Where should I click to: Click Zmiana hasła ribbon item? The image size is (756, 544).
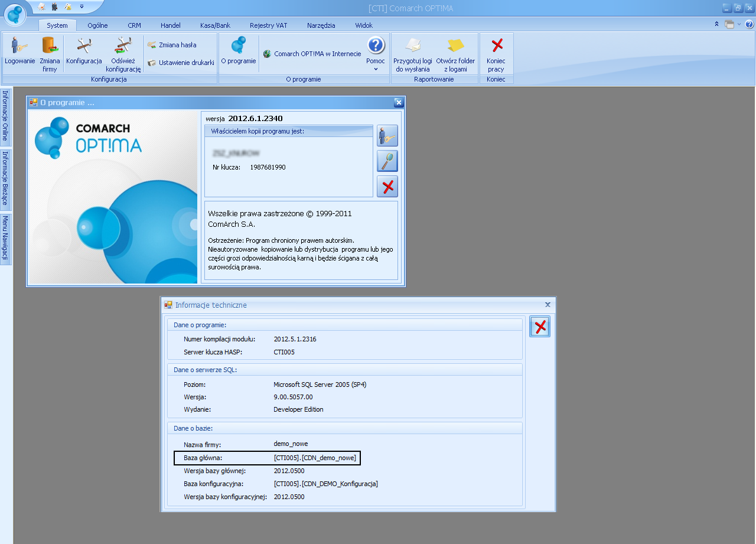coord(172,45)
